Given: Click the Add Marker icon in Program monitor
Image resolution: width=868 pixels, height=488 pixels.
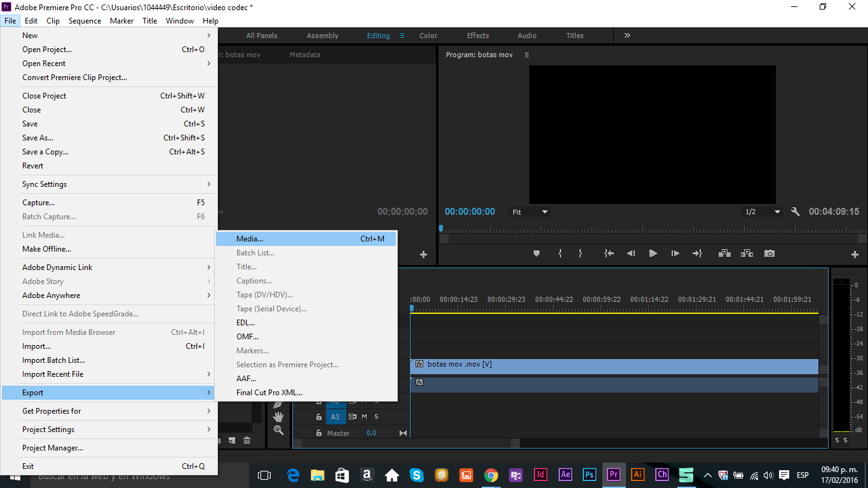Looking at the screenshot, I should pyautogui.click(x=536, y=253).
